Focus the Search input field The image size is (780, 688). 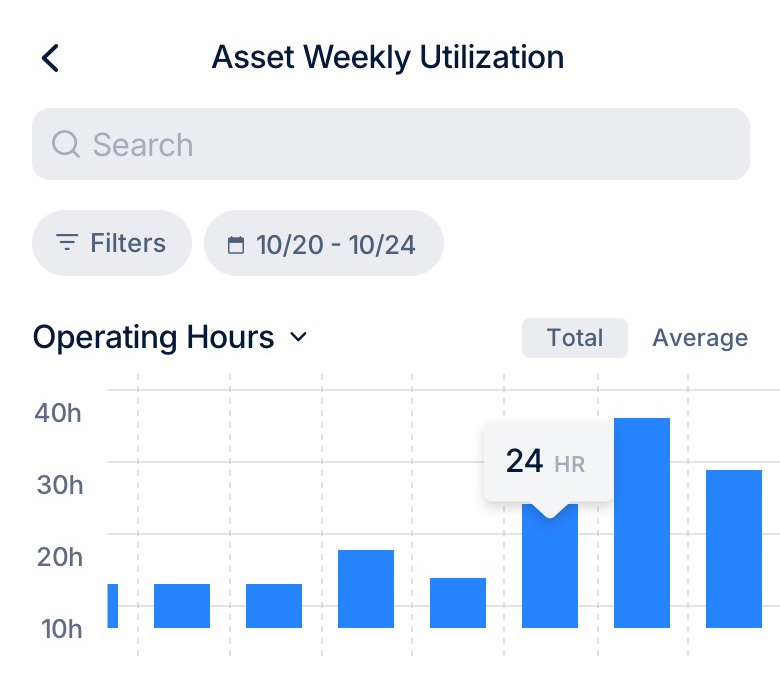(x=400, y=145)
